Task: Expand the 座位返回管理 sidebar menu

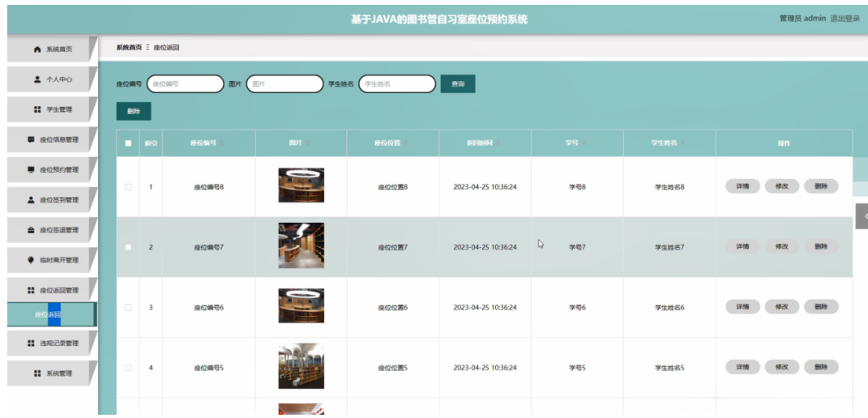Action: (52, 290)
